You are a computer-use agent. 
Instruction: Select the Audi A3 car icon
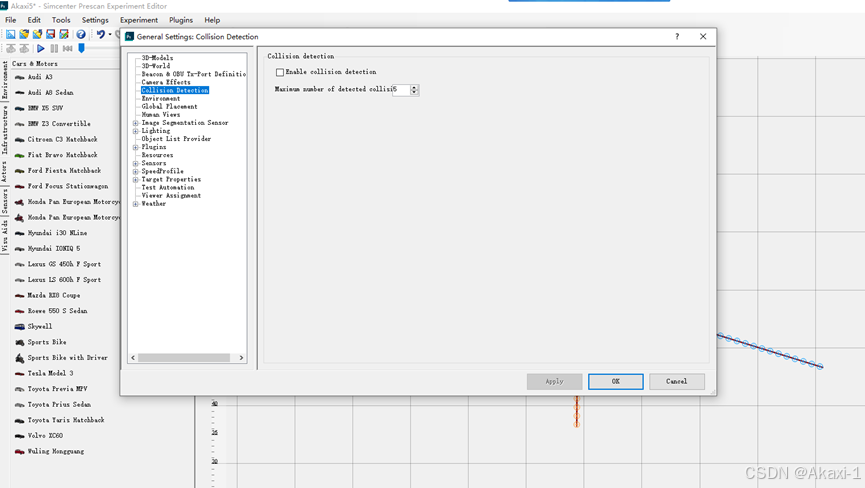click(19, 77)
